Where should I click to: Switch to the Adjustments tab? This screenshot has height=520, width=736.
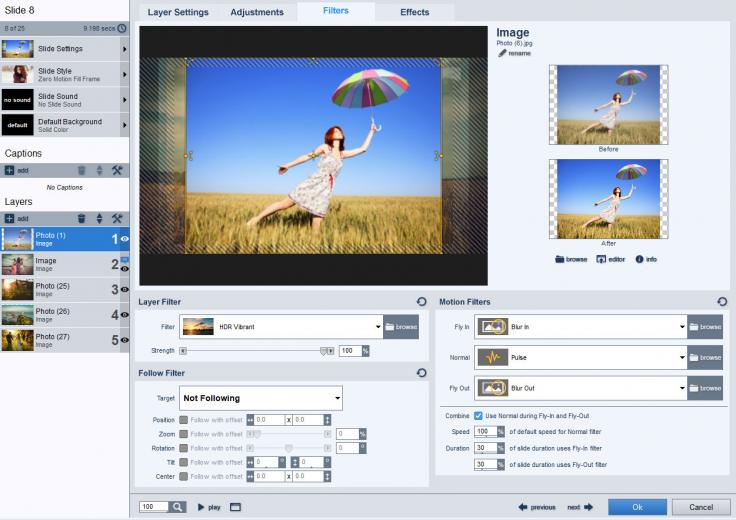257,12
